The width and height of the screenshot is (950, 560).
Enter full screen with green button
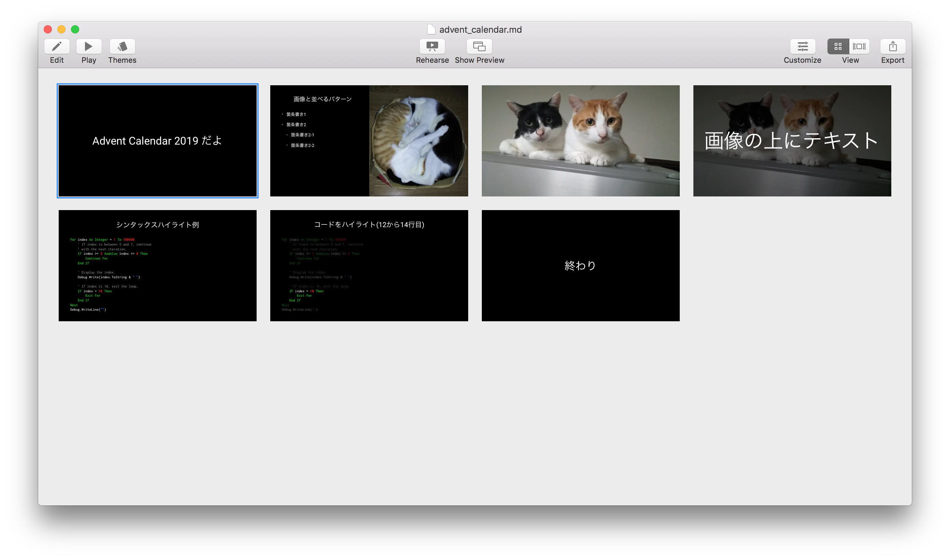click(x=75, y=29)
